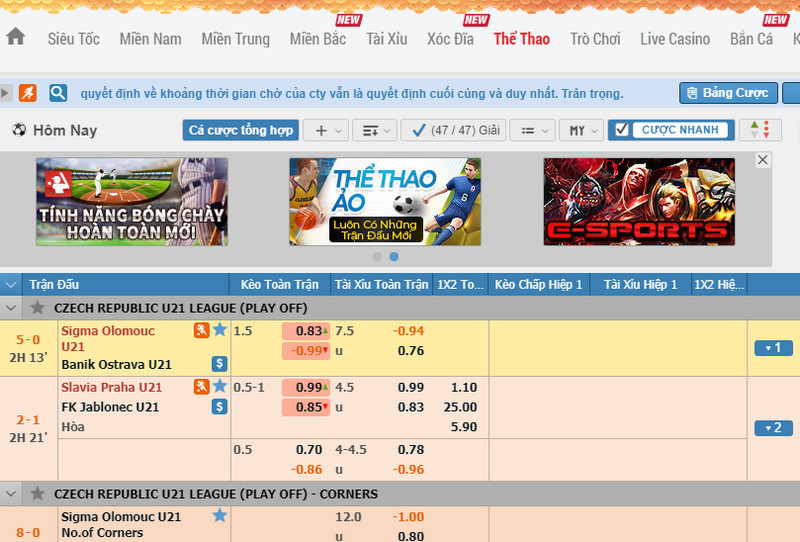
Task: Favorite the Sigma Olomouc U21 match star
Action: [x=220, y=331]
